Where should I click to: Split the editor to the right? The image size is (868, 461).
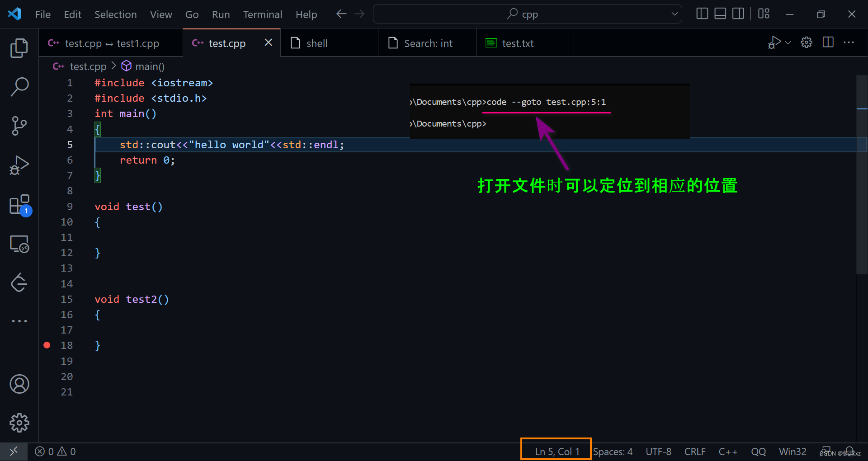[x=828, y=42]
